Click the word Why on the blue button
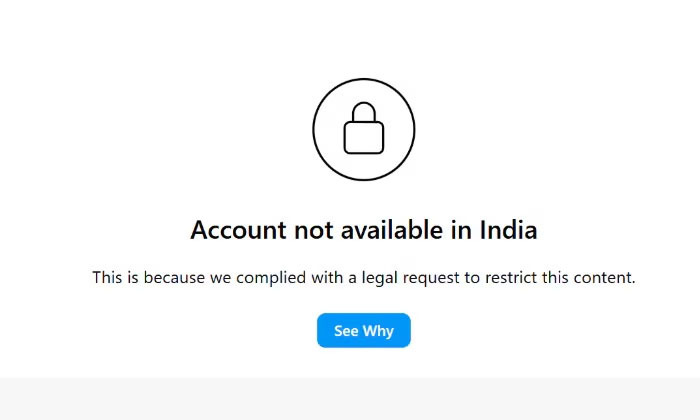 pyautogui.click(x=378, y=331)
